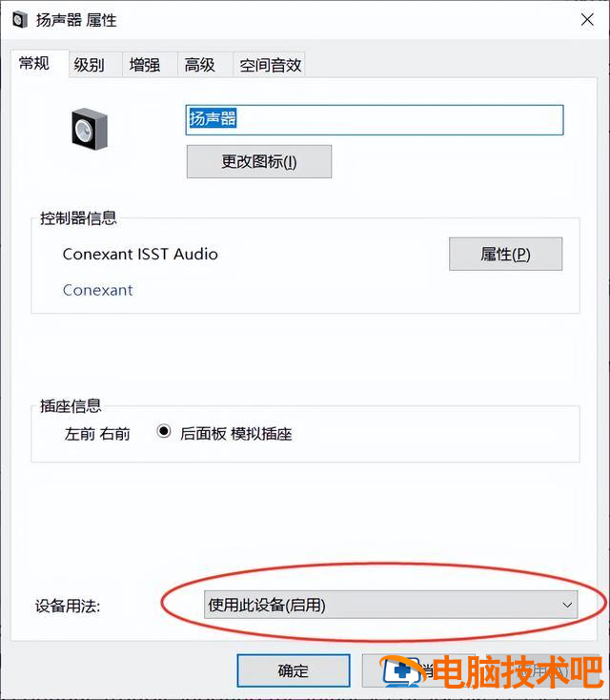Open the 设备用法 dropdown list
Screen dimensions: 610x700
click(x=391, y=605)
